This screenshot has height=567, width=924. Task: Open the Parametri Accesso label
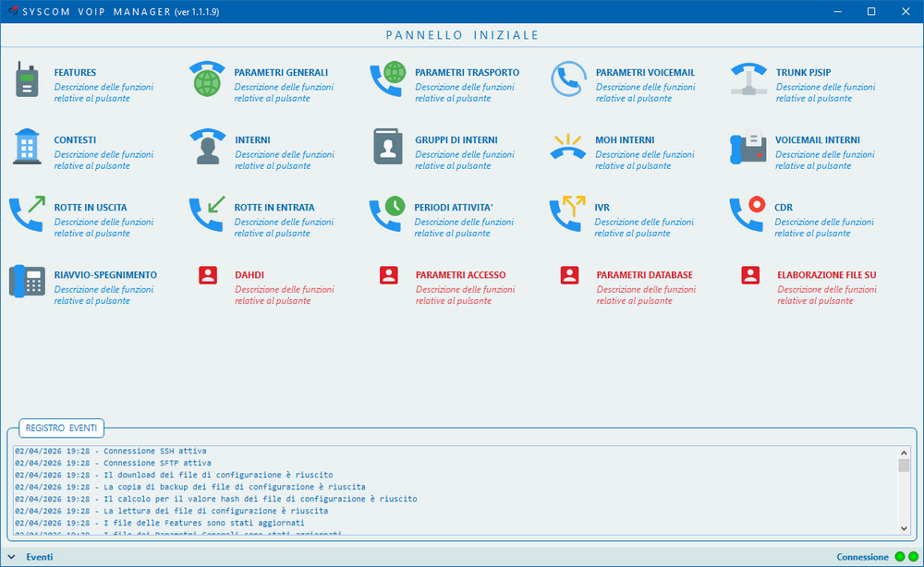[x=460, y=275]
